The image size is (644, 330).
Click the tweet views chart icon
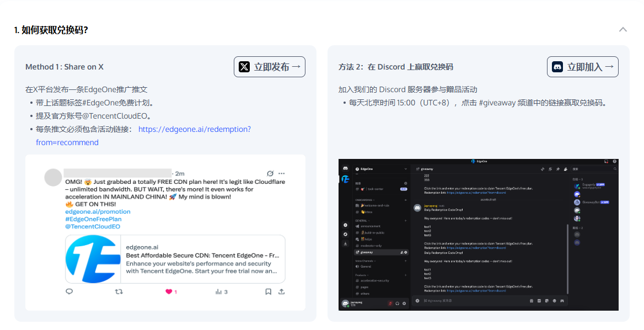pos(218,291)
